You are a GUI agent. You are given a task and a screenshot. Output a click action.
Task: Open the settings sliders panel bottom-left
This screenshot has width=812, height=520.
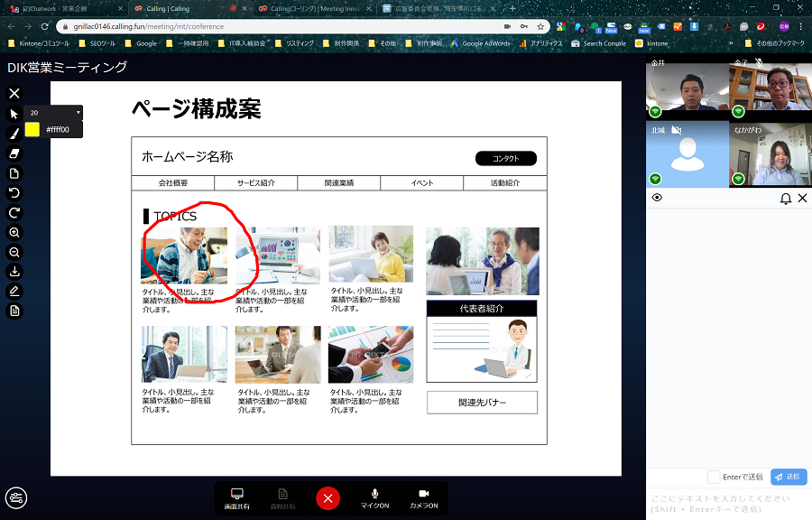[15, 497]
